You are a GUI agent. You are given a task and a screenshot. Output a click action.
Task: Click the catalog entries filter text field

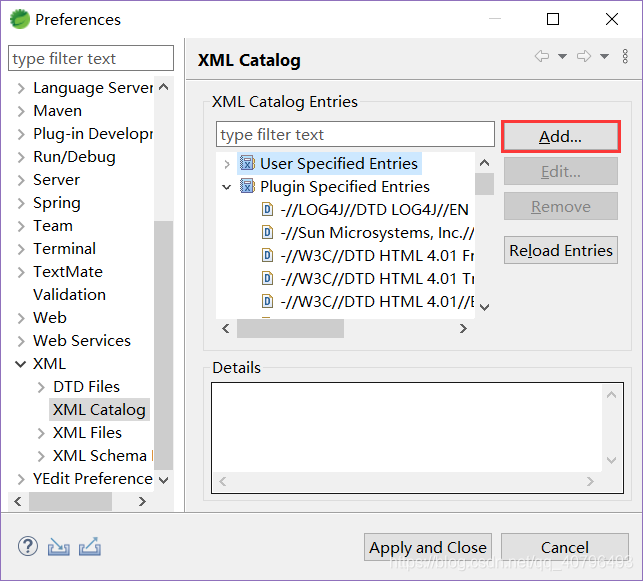coord(355,134)
